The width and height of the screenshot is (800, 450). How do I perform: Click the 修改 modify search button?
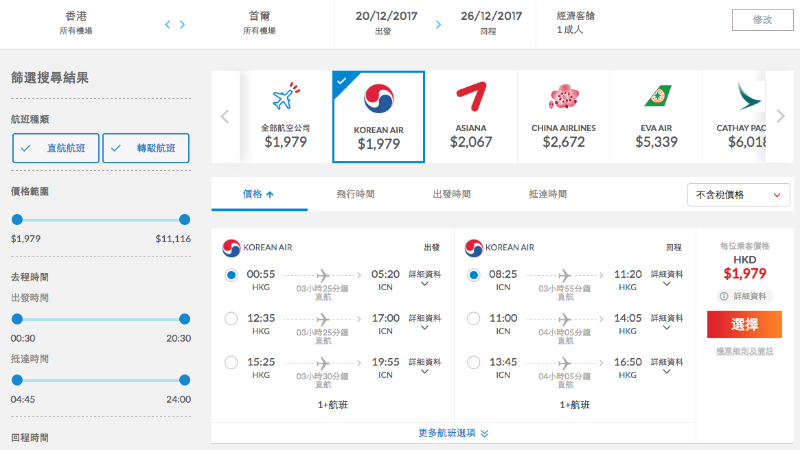click(762, 20)
